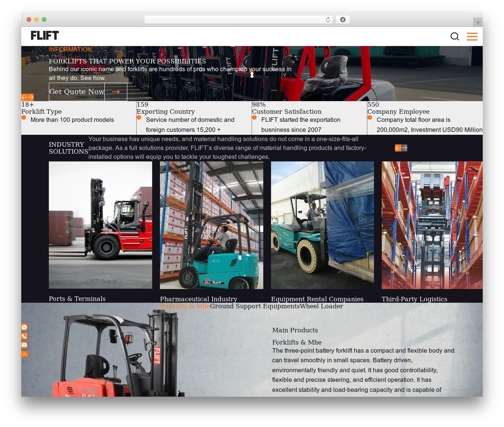Open the Equipment Rental Companies link
Viewport: 504px width, 427px height.
tap(317, 299)
